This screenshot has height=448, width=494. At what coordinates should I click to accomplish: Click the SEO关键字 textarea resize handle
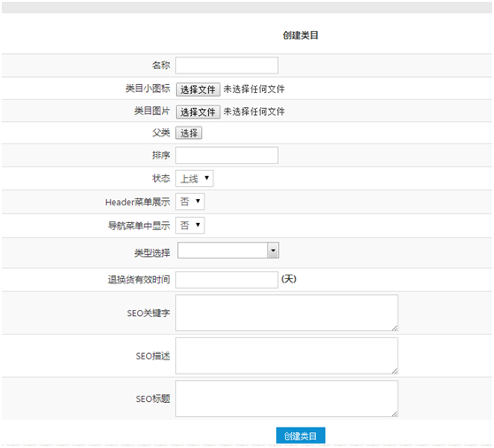(395, 328)
